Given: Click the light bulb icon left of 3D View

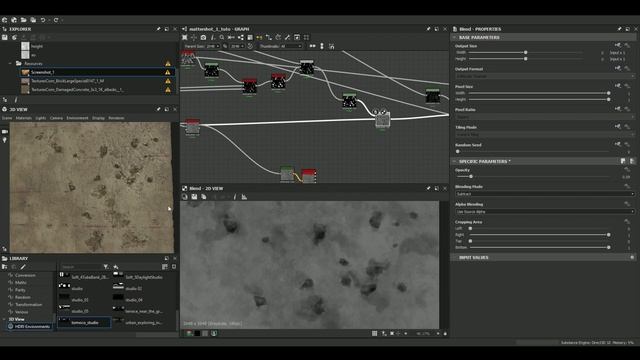Looking at the screenshot, I should pos(5,140).
